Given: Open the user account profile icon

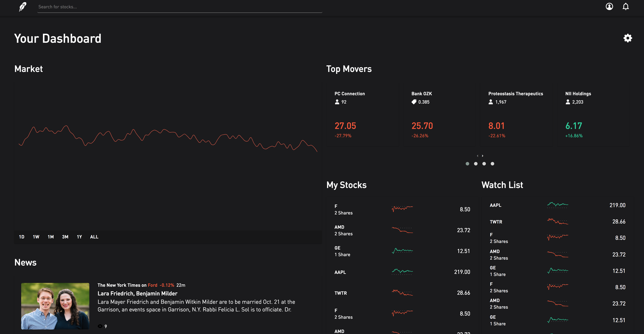Looking at the screenshot, I should 609,6.
